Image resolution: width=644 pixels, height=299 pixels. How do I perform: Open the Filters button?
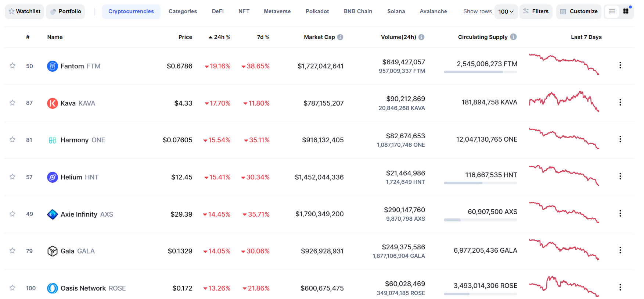coord(536,11)
